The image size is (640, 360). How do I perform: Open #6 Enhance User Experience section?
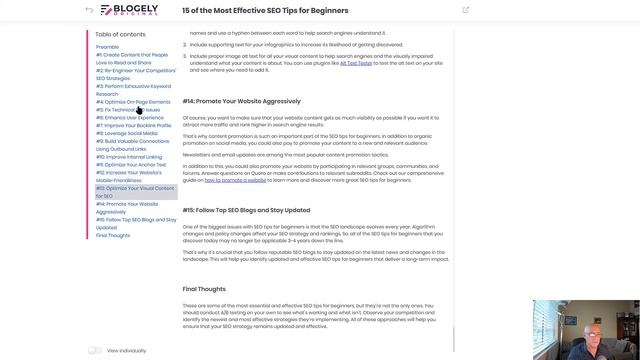tap(130, 118)
